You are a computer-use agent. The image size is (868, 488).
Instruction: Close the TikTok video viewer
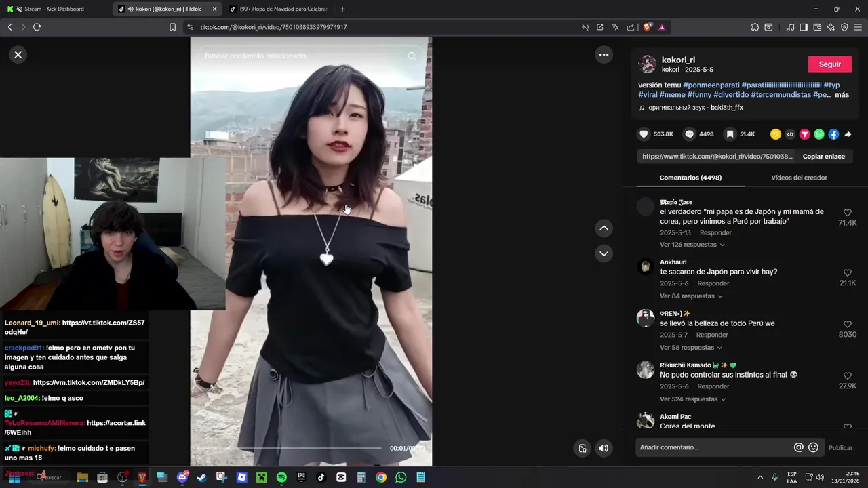18,55
